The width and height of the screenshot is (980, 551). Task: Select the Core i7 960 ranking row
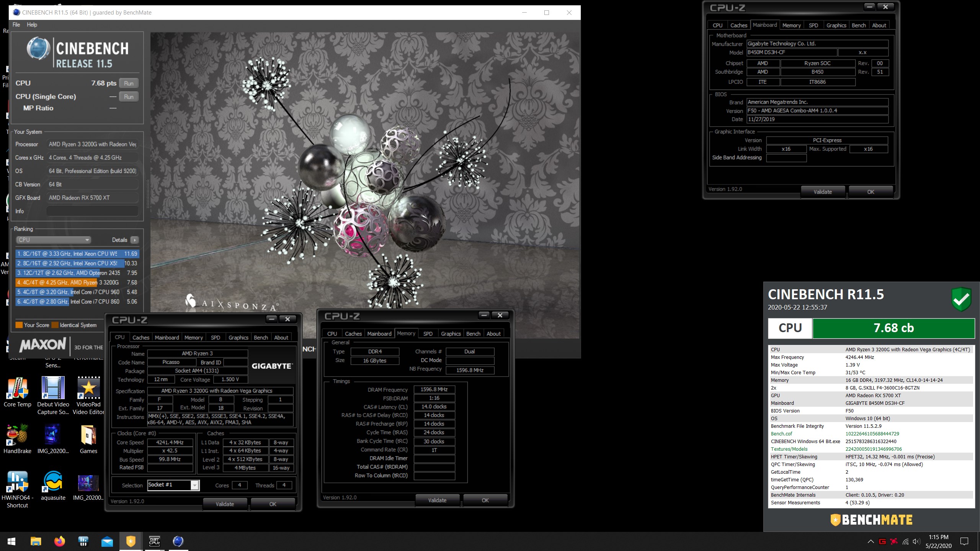(77, 292)
